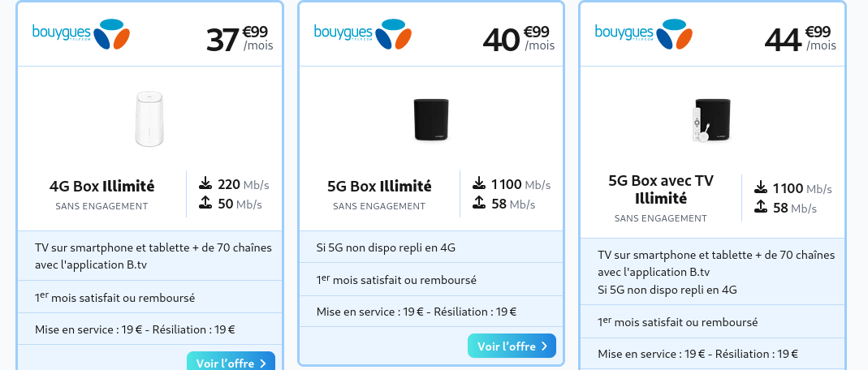Select the 4G Box Illimité title
This screenshot has height=370, width=868.
coord(101,186)
